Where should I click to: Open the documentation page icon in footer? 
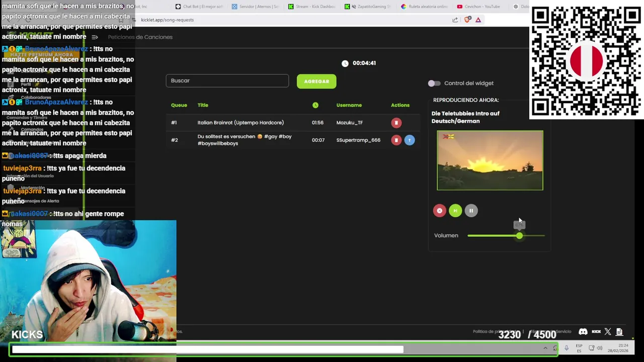(619, 332)
